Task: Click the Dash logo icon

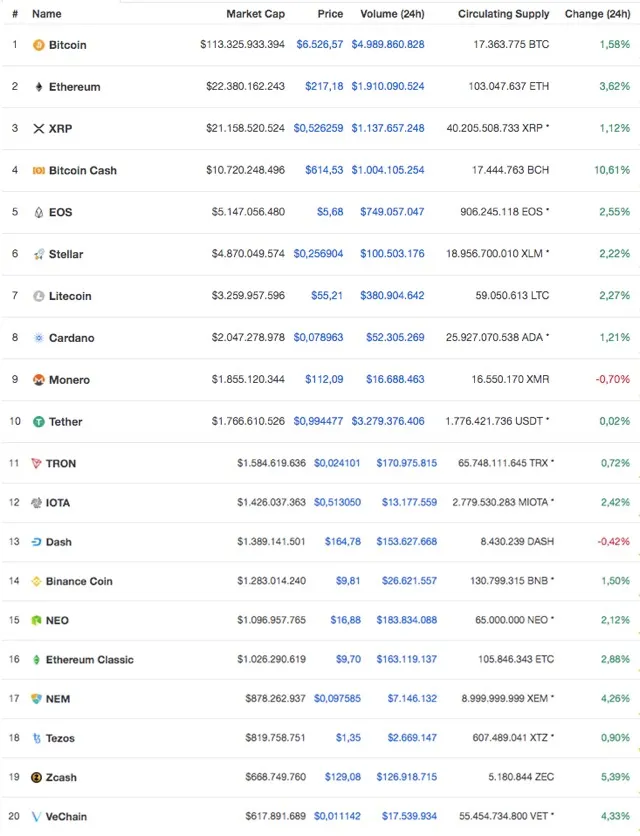Action: click(36, 542)
